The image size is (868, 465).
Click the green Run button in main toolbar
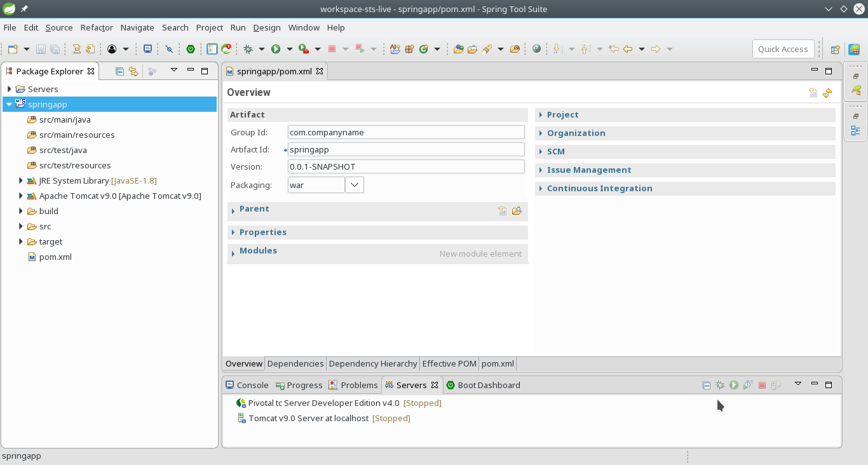[x=276, y=49]
